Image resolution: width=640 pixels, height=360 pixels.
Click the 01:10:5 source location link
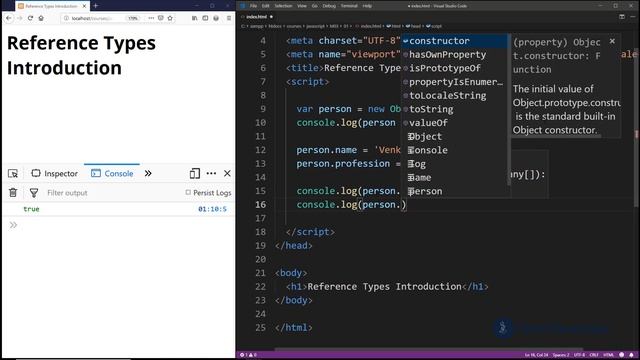(x=212, y=209)
